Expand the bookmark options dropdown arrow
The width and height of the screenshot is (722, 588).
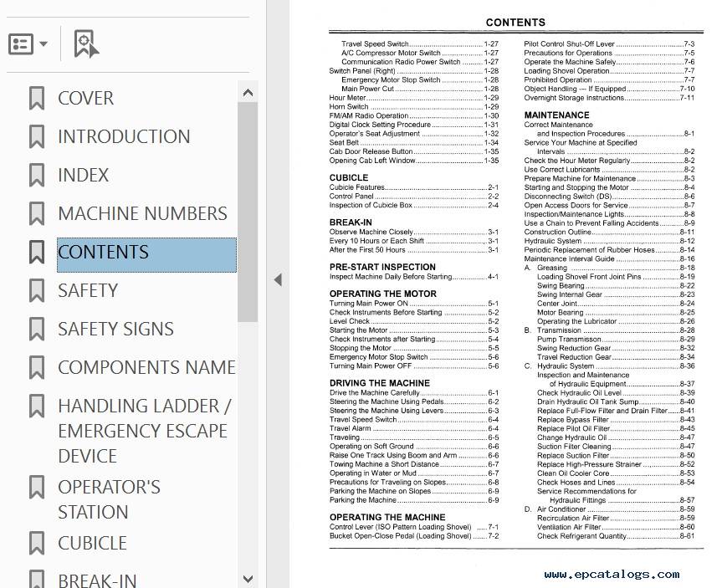[44, 44]
